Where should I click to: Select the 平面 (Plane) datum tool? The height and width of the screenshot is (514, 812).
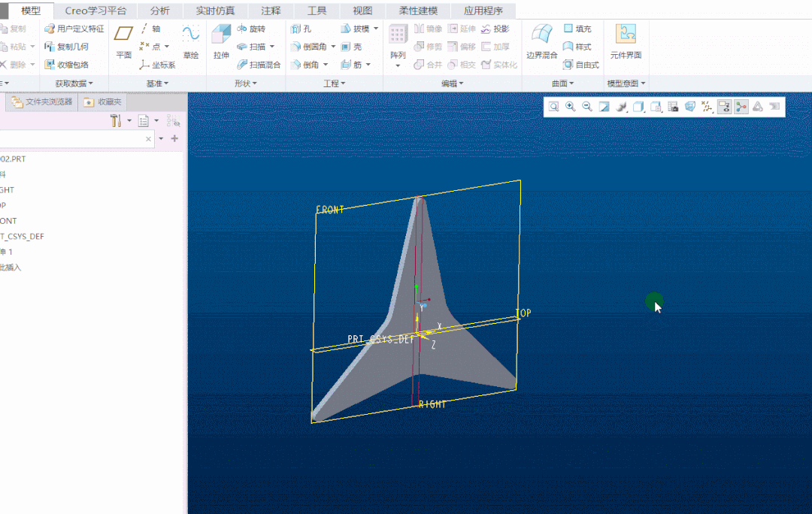(123, 41)
